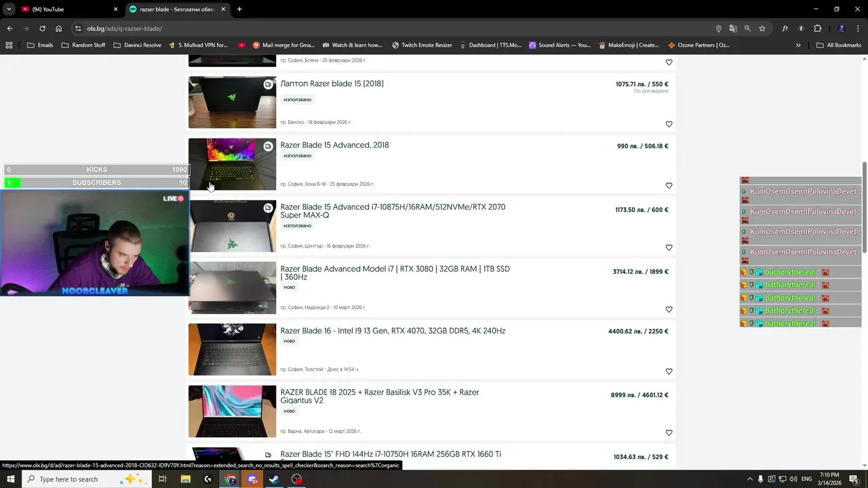This screenshot has height=488, width=868.
Task: Open the Watch & learn how bookmark
Action: (x=353, y=45)
